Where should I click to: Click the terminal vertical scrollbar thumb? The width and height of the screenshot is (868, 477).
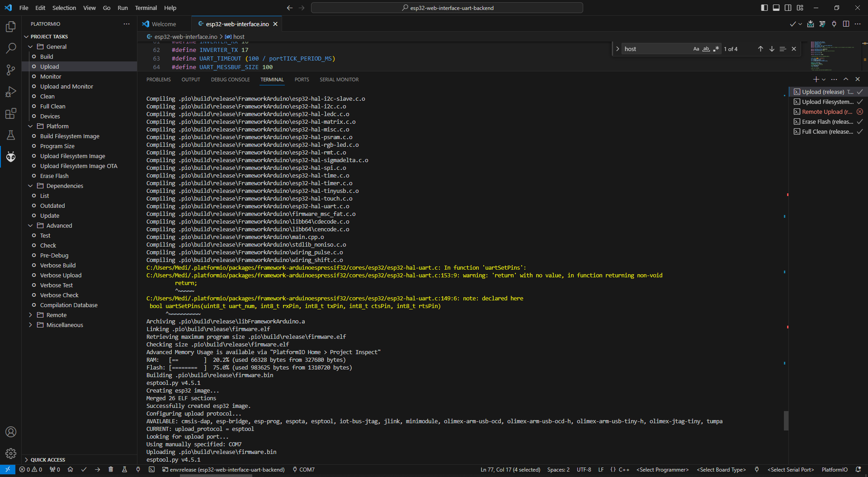[786, 421]
